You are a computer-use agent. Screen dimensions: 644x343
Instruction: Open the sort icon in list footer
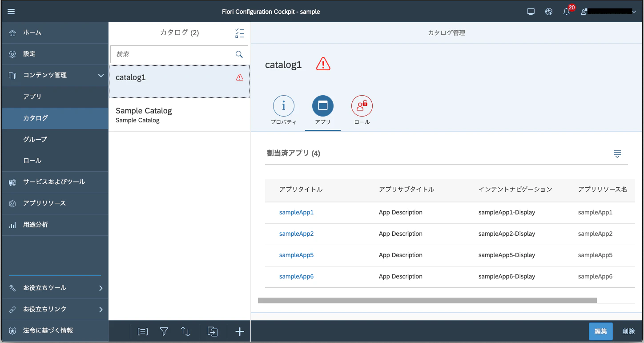185,331
